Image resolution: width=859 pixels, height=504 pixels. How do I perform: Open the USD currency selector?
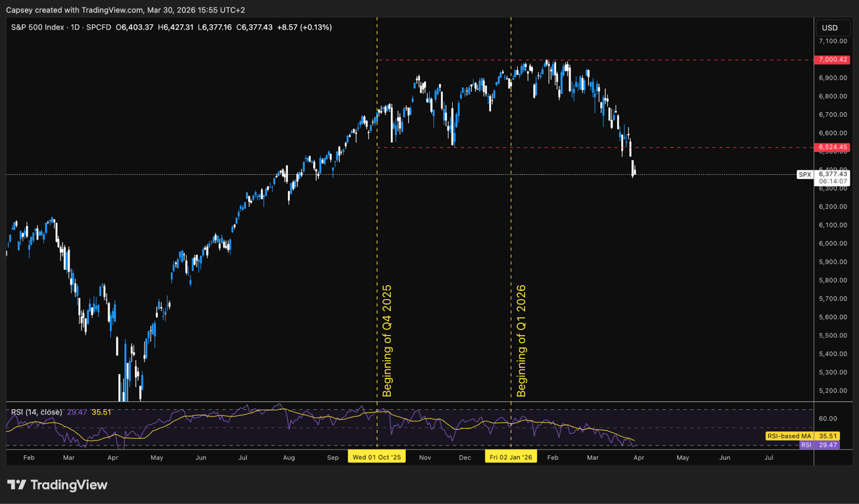click(833, 27)
